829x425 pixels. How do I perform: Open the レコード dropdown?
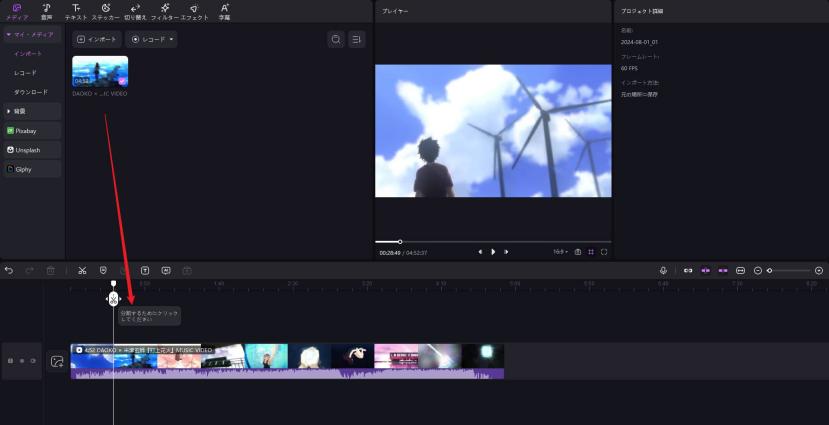click(152, 40)
